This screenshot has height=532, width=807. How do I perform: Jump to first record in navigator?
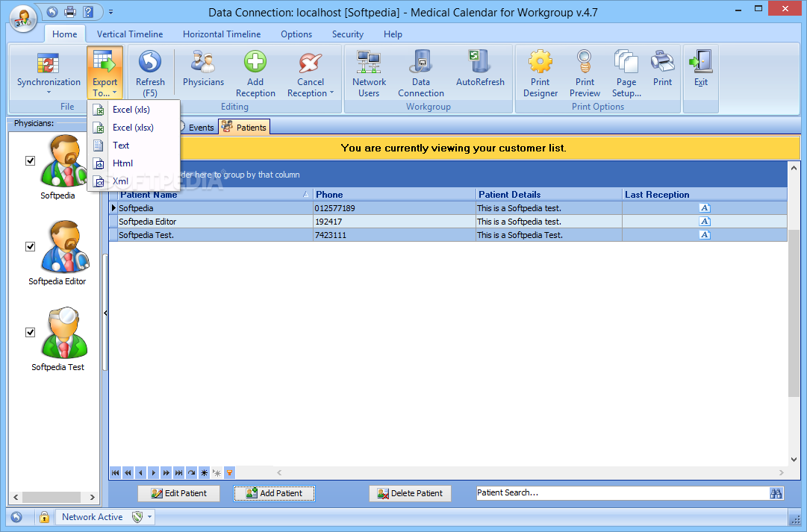(x=115, y=472)
